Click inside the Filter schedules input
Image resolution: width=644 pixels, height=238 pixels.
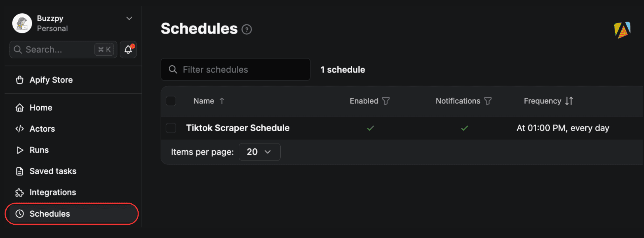[235, 69]
